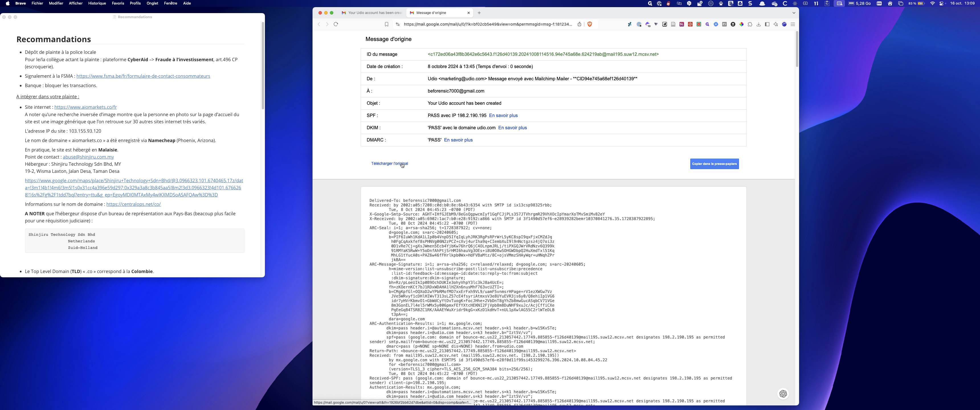Open the downloads arrow icon
This screenshot has width=980, height=410.
pyautogui.click(x=758, y=24)
